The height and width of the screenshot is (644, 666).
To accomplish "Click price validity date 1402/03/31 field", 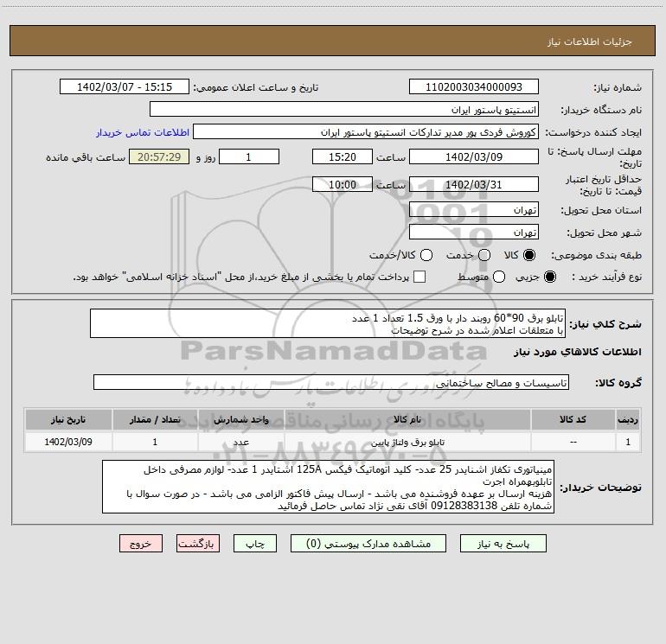I will 474,184.
